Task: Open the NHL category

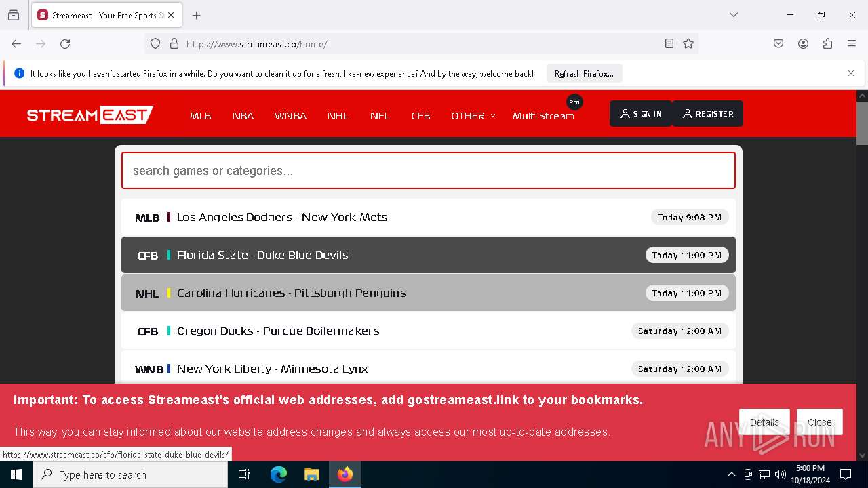Action: point(338,116)
